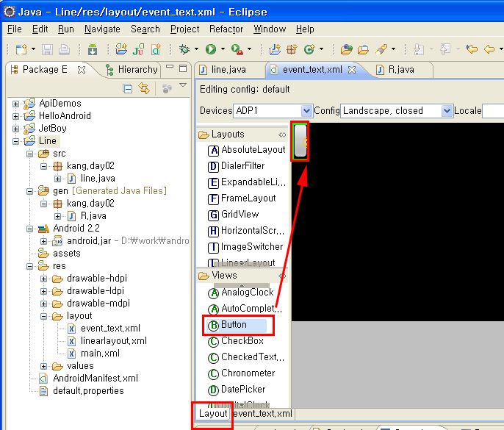Click the green Run icon

coord(211,49)
